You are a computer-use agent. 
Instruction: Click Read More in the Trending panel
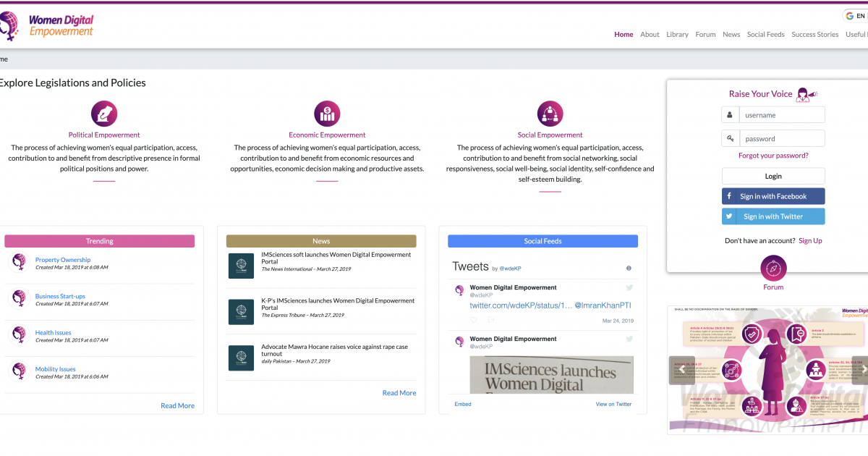point(177,406)
